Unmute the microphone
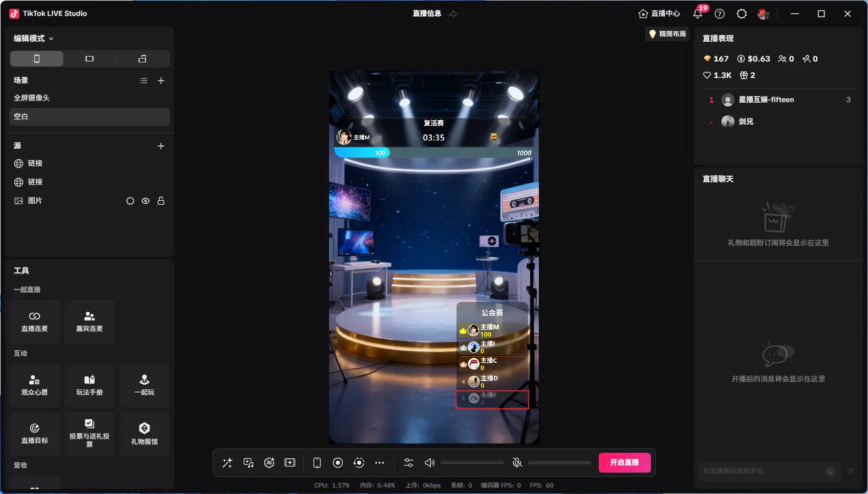The height and width of the screenshot is (494, 868). point(517,463)
